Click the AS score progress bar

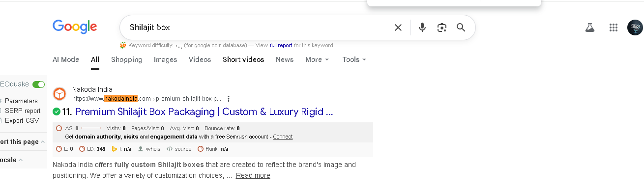(x=91, y=128)
